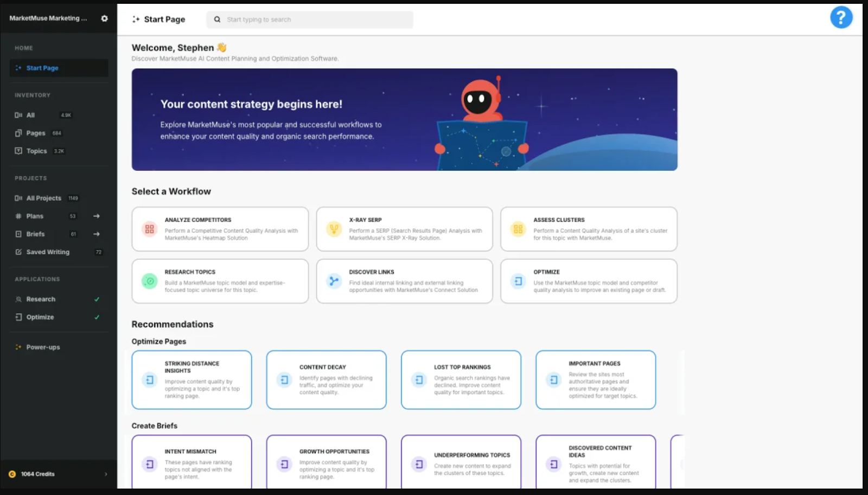868x495 pixels.
Task: Click the Research Topics green target icon
Action: [x=150, y=281]
